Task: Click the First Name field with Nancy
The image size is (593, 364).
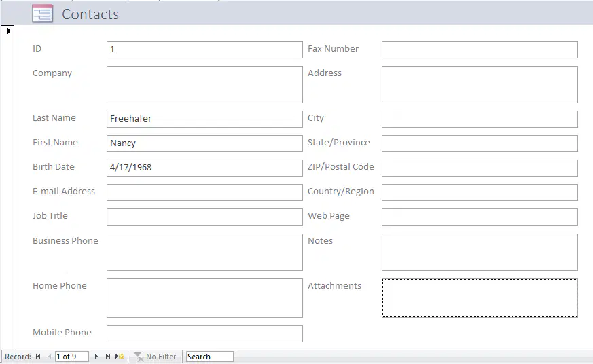Action: click(204, 144)
